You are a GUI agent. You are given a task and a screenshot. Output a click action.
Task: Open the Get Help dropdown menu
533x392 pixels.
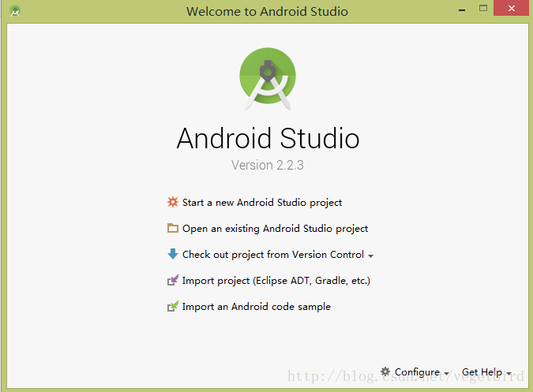point(486,372)
